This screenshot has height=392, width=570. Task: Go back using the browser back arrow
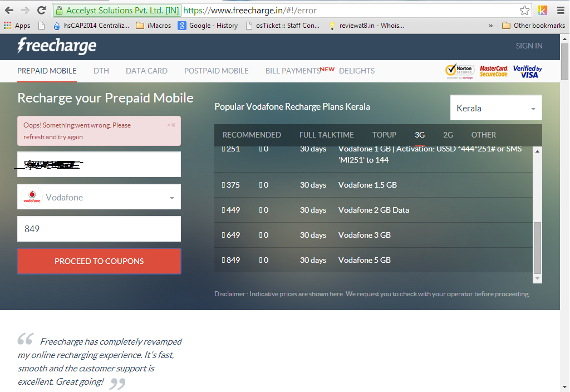click(x=9, y=10)
